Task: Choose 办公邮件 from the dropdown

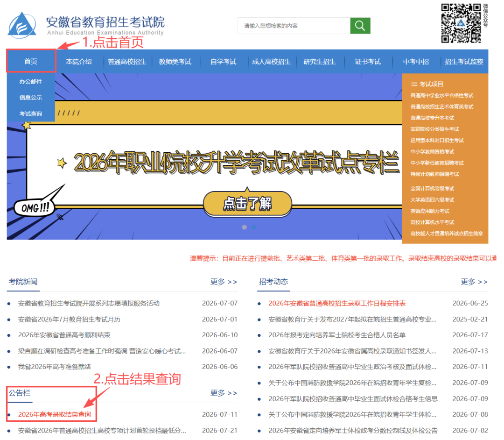Action: coord(30,81)
